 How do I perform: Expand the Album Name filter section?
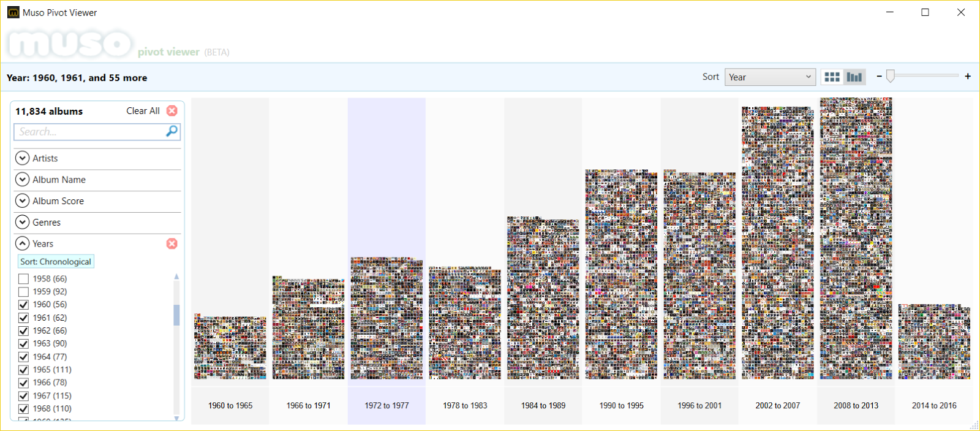click(22, 180)
